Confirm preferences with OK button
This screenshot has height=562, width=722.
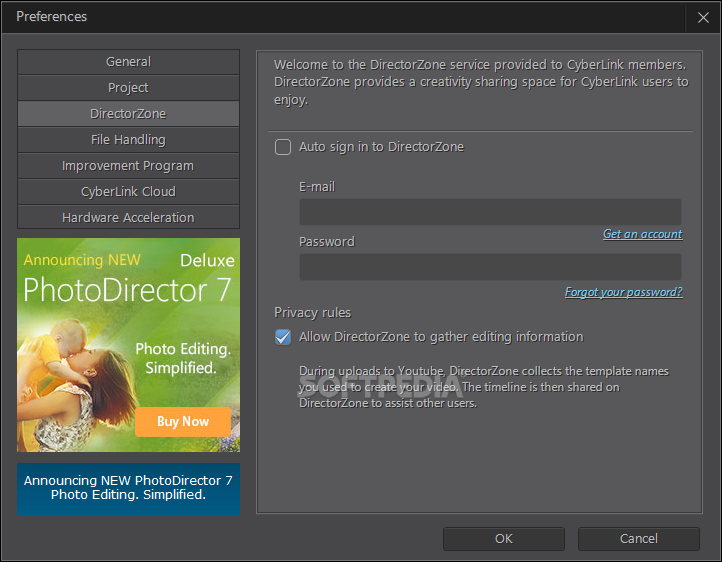pyautogui.click(x=504, y=539)
